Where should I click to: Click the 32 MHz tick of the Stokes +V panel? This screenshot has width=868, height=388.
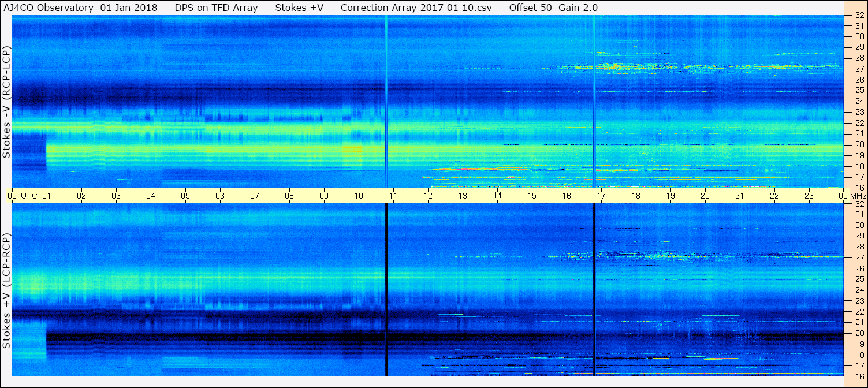pos(859,204)
